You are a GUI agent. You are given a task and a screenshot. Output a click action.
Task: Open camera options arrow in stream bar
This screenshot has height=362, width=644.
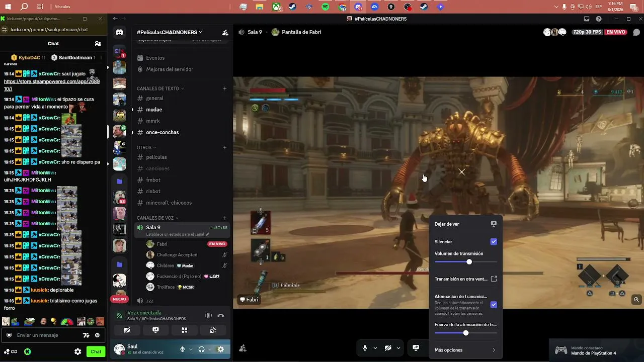pyautogui.click(x=398, y=348)
